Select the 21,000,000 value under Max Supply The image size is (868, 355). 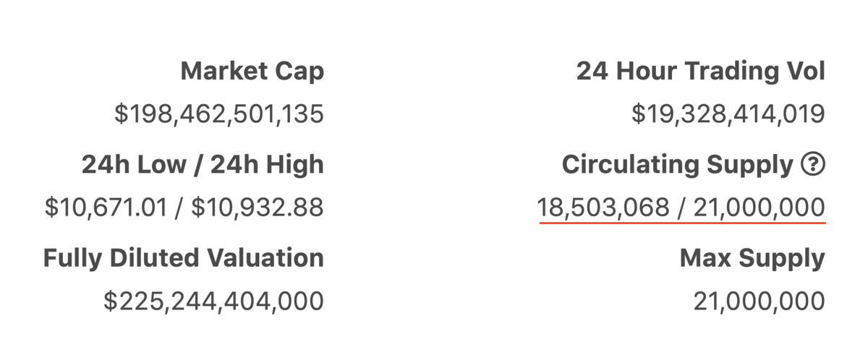[x=759, y=301]
